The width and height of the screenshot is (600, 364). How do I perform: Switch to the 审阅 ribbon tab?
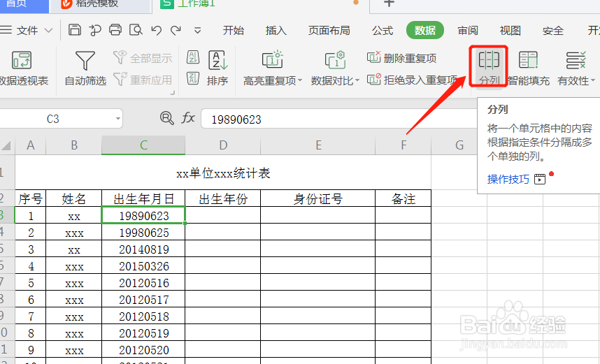pos(468,30)
